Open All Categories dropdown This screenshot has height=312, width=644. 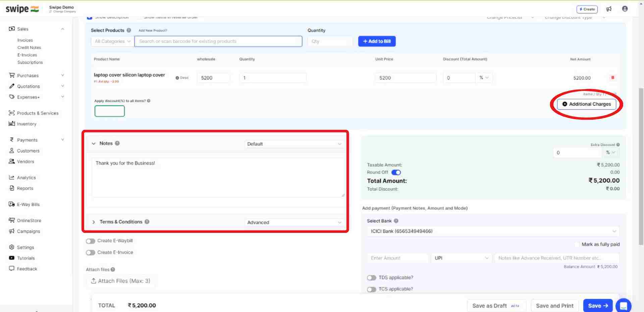(112, 41)
